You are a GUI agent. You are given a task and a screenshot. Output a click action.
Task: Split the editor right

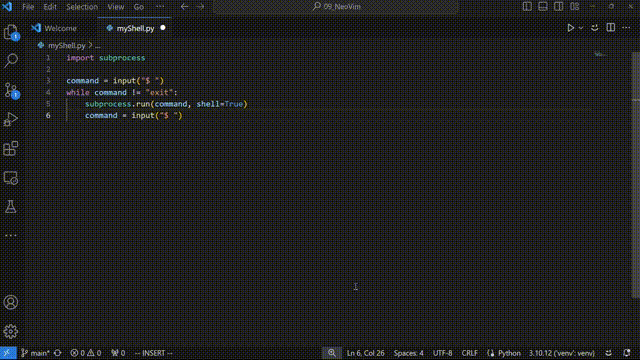tap(611, 28)
